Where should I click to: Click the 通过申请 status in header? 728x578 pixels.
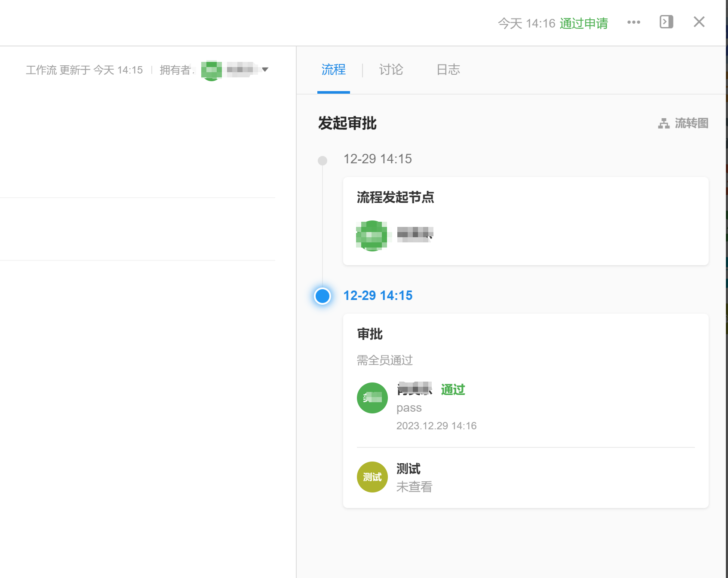point(584,23)
